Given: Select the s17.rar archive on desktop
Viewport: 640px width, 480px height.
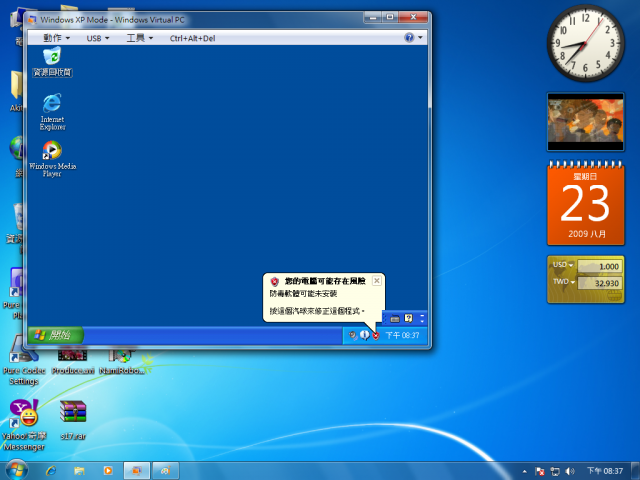Looking at the screenshot, I should click(73, 420).
